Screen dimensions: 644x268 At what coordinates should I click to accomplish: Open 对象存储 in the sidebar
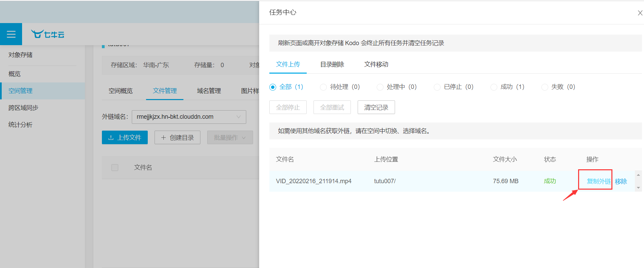pos(20,55)
